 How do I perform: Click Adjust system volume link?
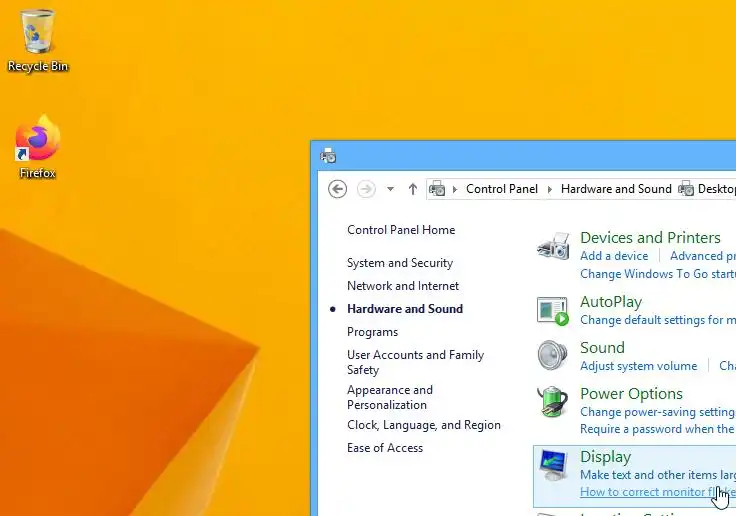(x=638, y=366)
